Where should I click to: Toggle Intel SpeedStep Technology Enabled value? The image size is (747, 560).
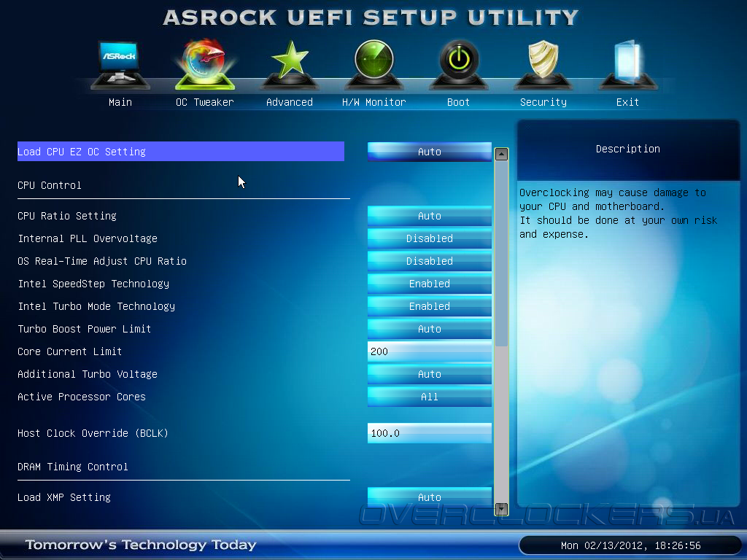coord(429,284)
